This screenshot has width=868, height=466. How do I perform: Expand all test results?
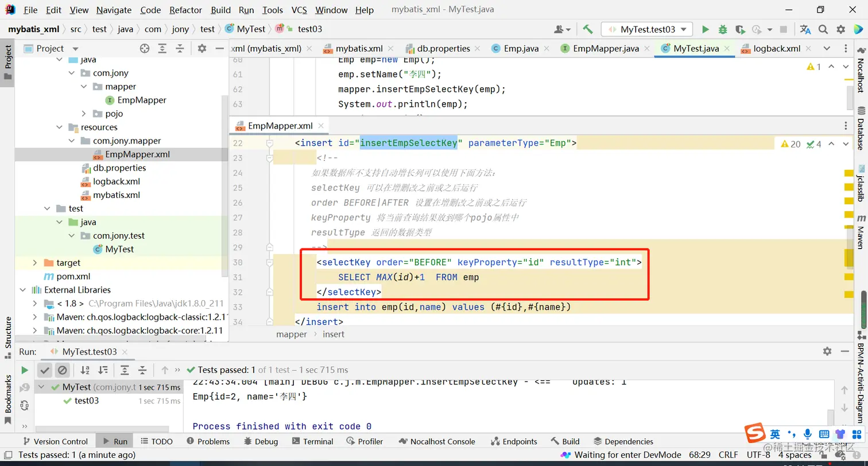click(x=125, y=370)
